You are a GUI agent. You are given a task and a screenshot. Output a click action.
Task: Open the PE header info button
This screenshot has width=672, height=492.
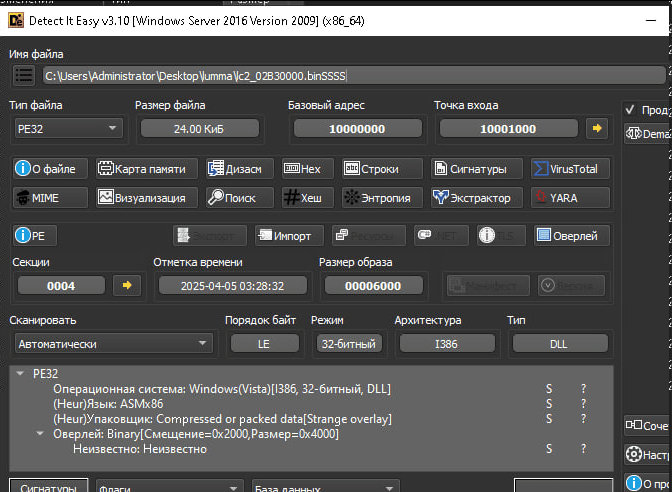[35, 235]
